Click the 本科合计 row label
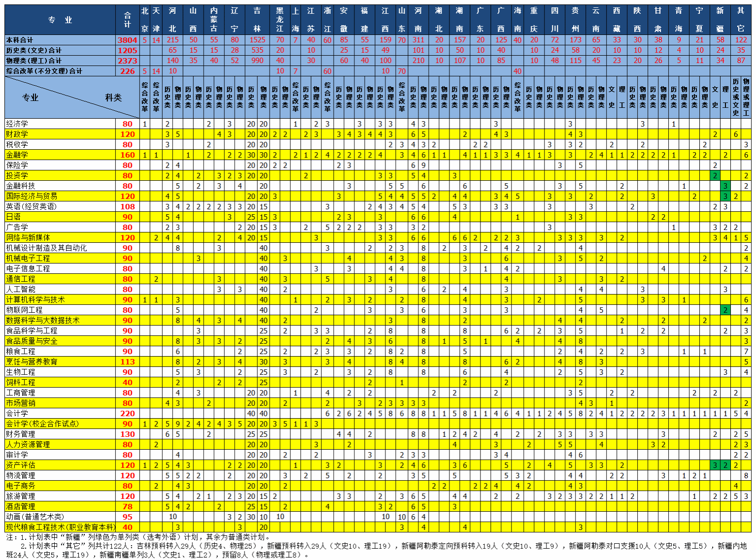Screen dimensions: 756x560 click(20, 40)
